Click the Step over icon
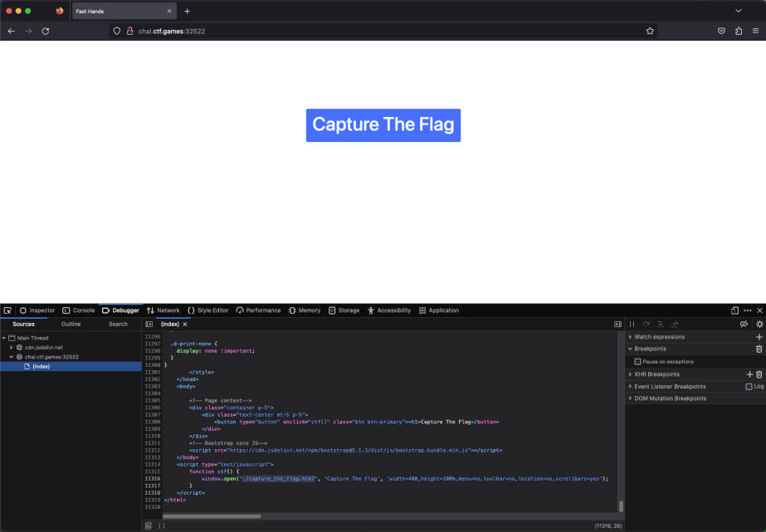This screenshot has height=532, width=766. [x=646, y=325]
